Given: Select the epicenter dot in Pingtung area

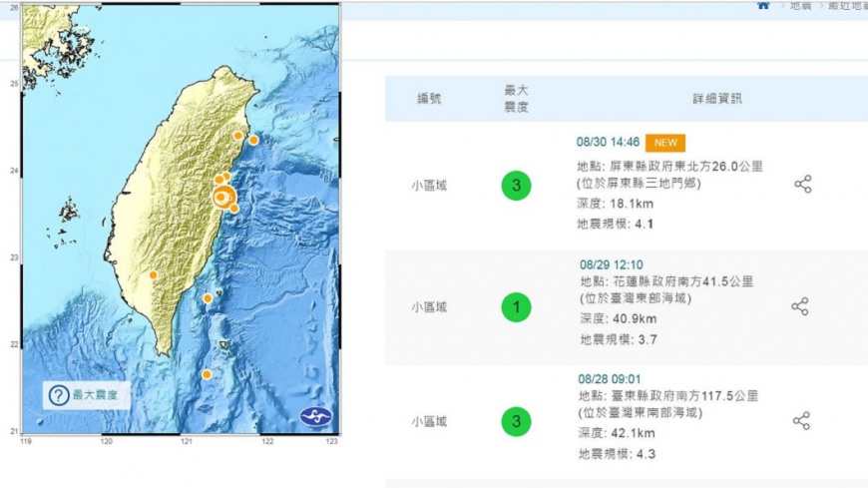Looking at the screenshot, I should [x=154, y=274].
